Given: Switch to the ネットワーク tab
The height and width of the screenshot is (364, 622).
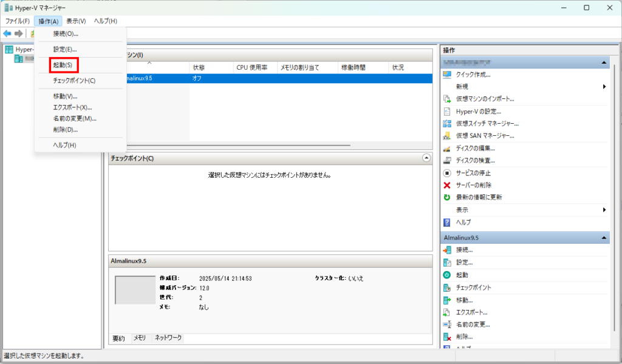Looking at the screenshot, I should pos(168,338).
